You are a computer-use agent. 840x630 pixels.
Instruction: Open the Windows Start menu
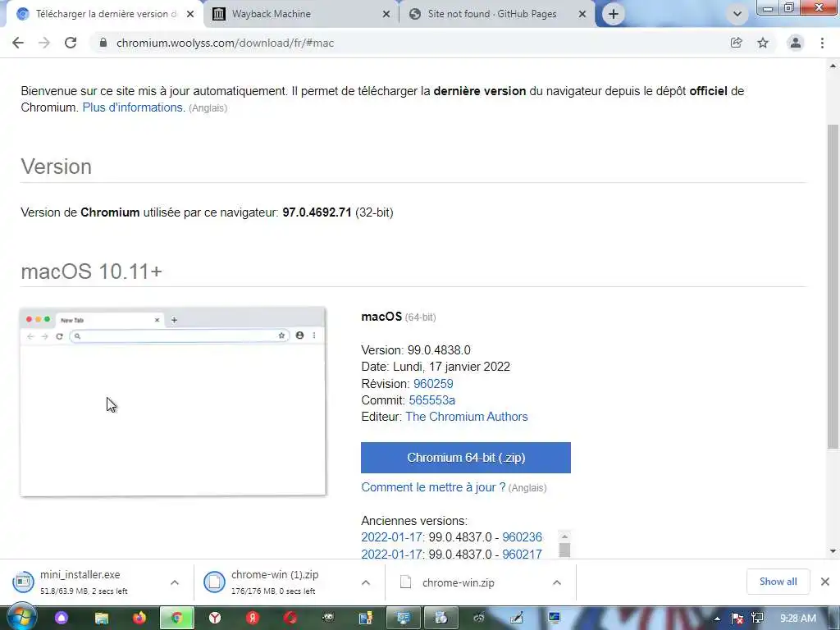tap(21, 618)
